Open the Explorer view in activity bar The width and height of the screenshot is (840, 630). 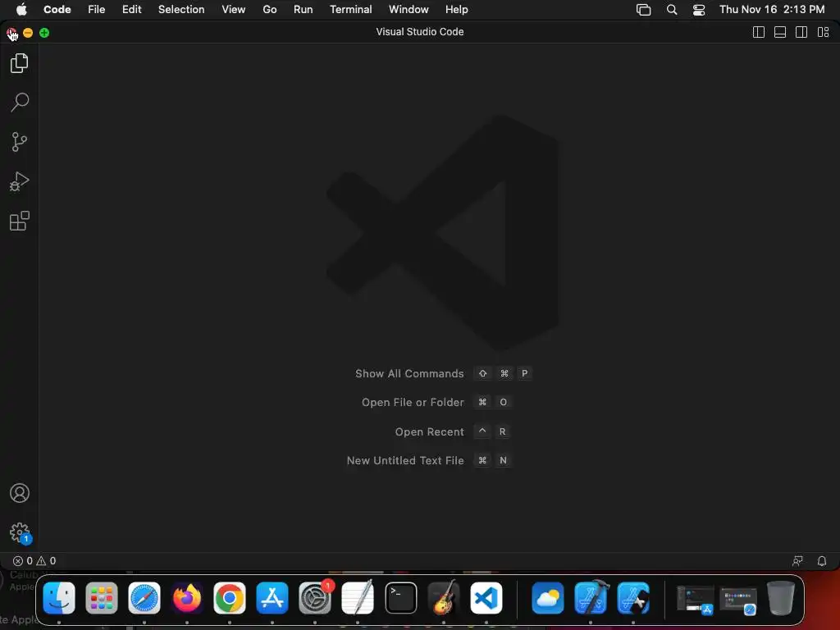[20, 63]
